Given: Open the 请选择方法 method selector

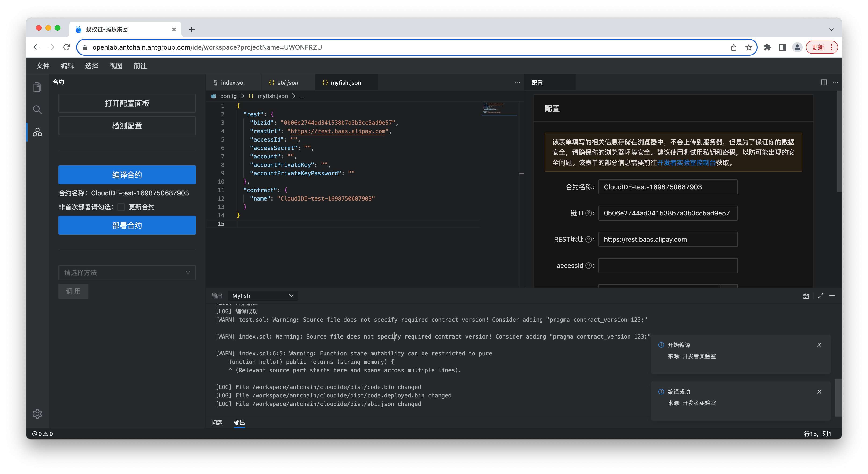Looking at the screenshot, I should 127,272.
